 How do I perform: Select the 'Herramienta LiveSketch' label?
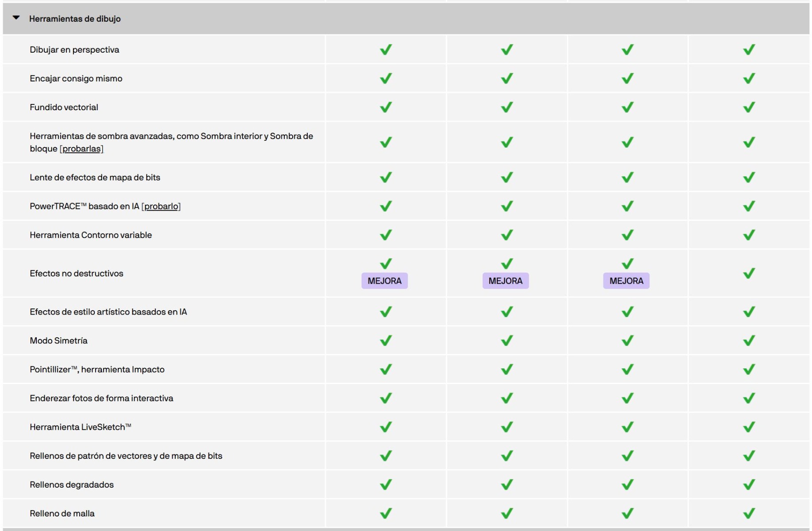[x=81, y=427]
